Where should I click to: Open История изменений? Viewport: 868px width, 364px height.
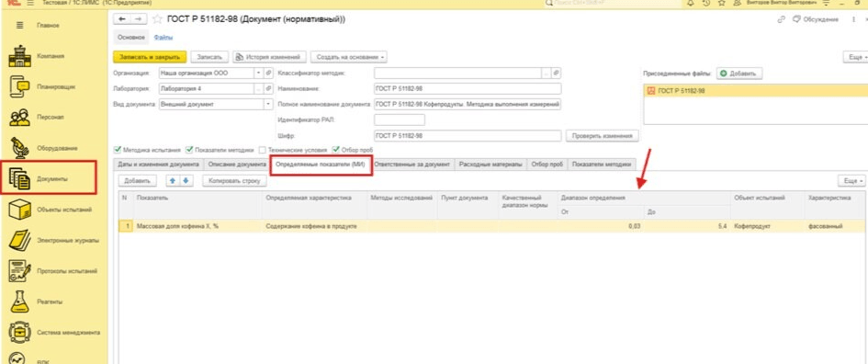(x=269, y=56)
